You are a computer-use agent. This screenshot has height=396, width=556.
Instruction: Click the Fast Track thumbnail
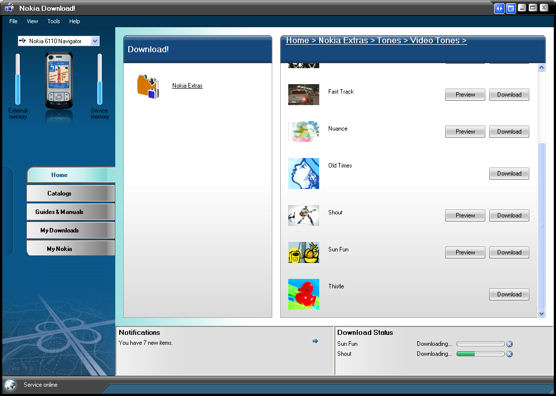tap(304, 94)
